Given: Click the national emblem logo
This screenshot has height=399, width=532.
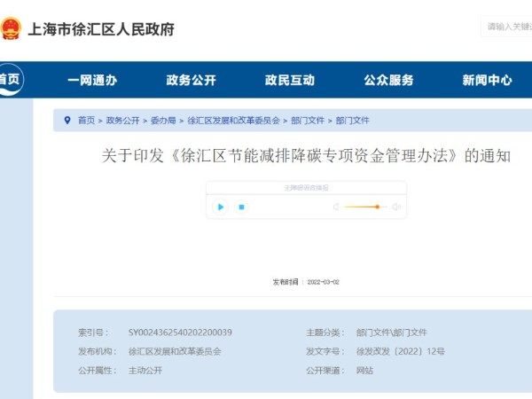Looking at the screenshot, I should click(x=11, y=28).
